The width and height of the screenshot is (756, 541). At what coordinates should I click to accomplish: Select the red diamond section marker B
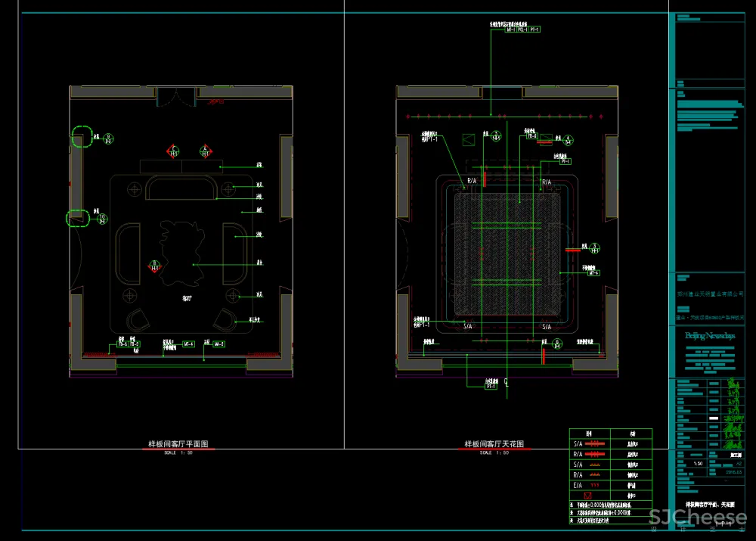click(154, 265)
